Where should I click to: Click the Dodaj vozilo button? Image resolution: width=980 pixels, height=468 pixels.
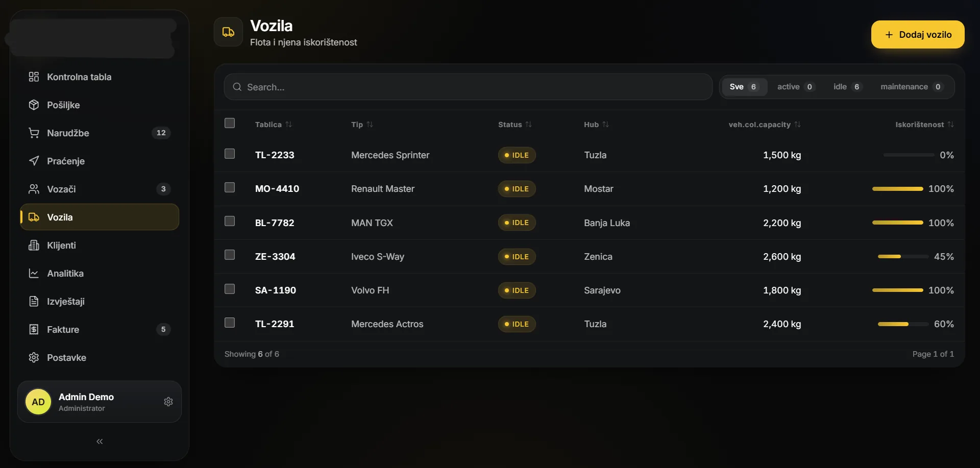pyautogui.click(x=918, y=35)
